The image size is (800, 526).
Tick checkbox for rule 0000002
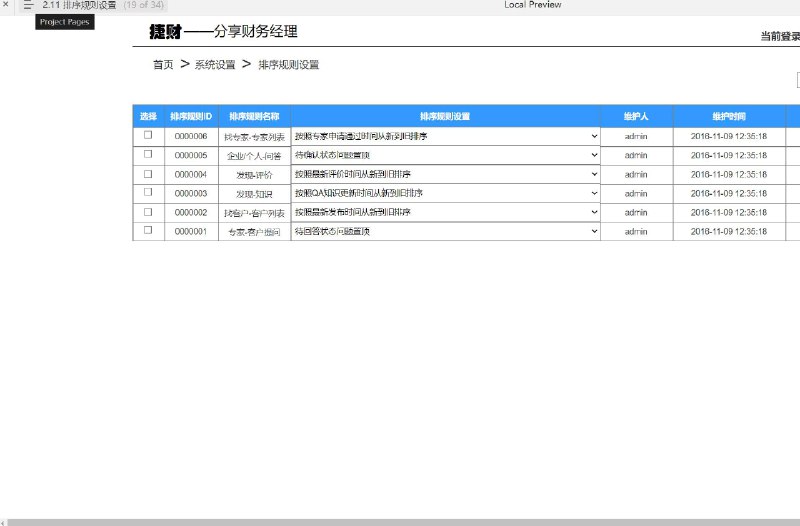point(148,212)
